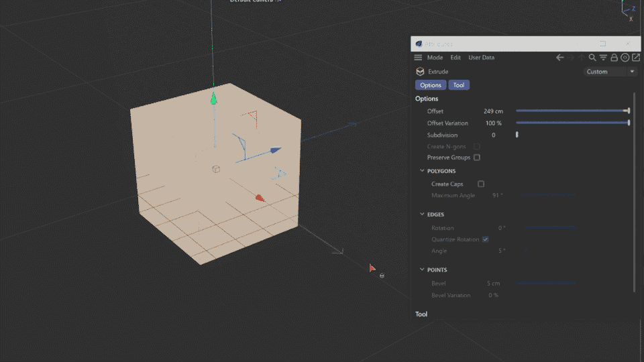This screenshot has height=362, width=644.
Task: Open the Attributes hamburger menu
Action: click(418, 58)
